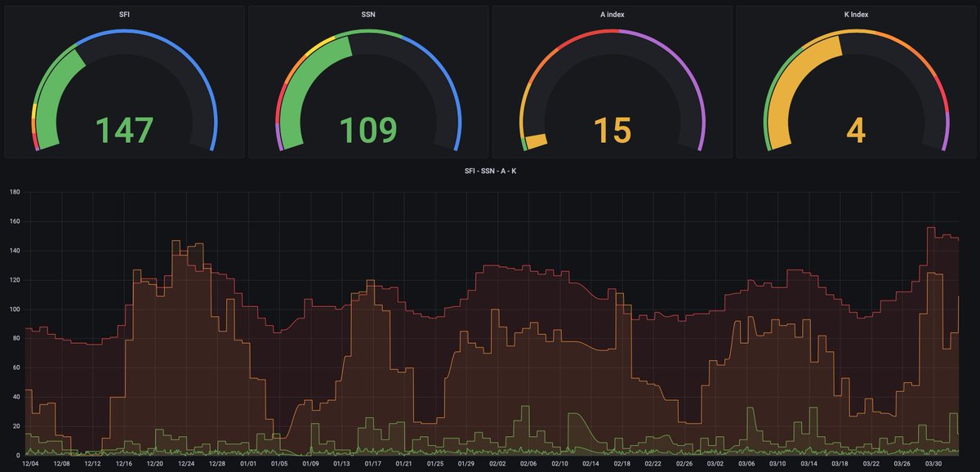Click the x-axis date label 01/13
The height and width of the screenshot is (472, 980).
[x=341, y=463]
